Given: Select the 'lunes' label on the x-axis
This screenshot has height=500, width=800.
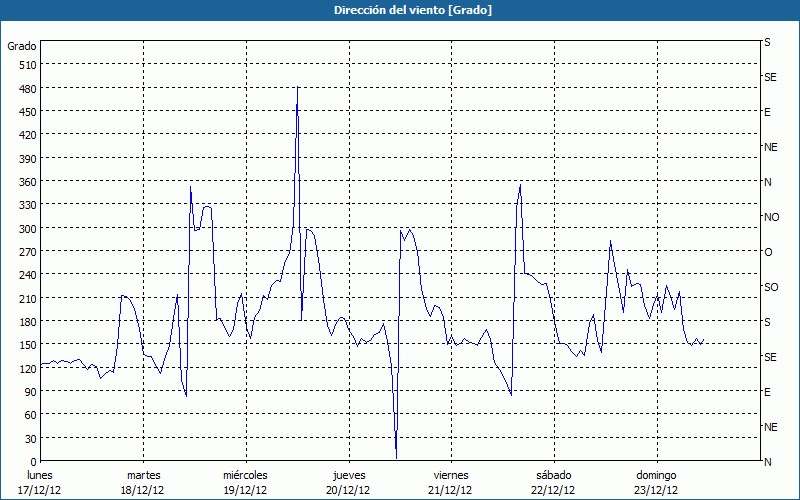Looking at the screenshot, I should coord(40,475).
